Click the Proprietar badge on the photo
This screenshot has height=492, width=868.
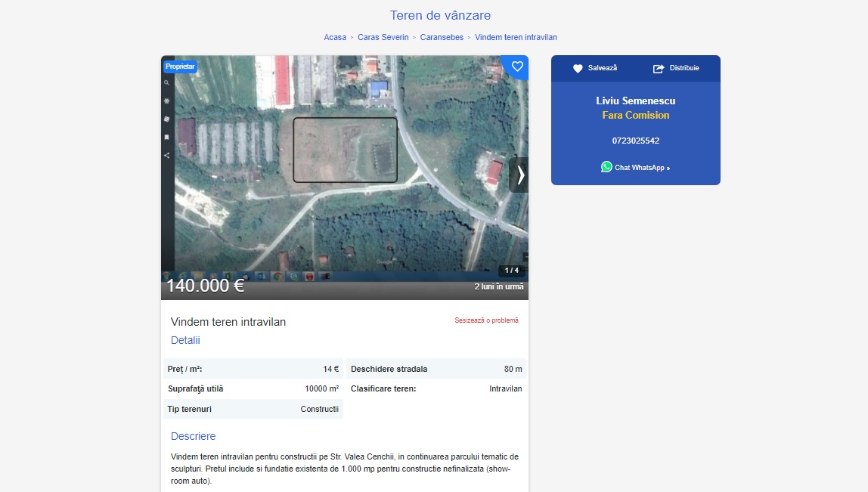(x=180, y=67)
